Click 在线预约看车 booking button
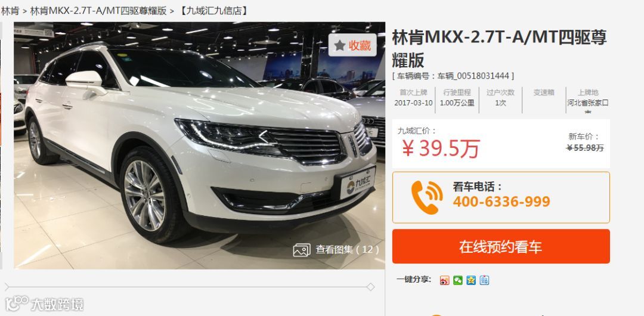Screen dimensions: 644x316 tap(501, 246)
